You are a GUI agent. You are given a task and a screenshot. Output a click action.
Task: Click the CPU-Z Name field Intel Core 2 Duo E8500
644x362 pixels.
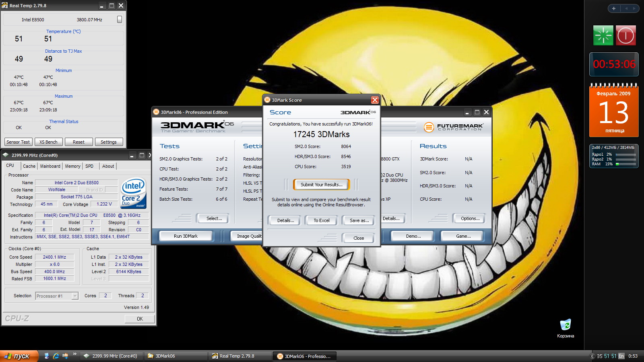[76, 183]
